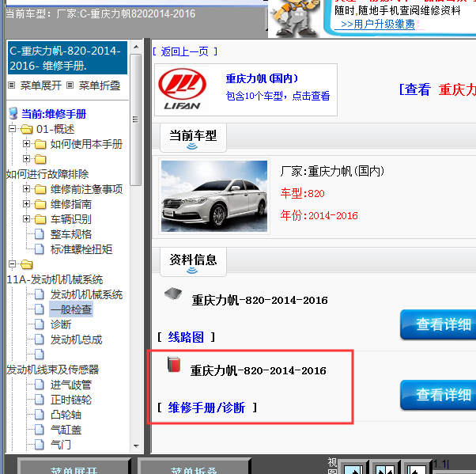The image size is (476, 474).
Task: Click the page icon beside 正时链轮
Action: 40,400
